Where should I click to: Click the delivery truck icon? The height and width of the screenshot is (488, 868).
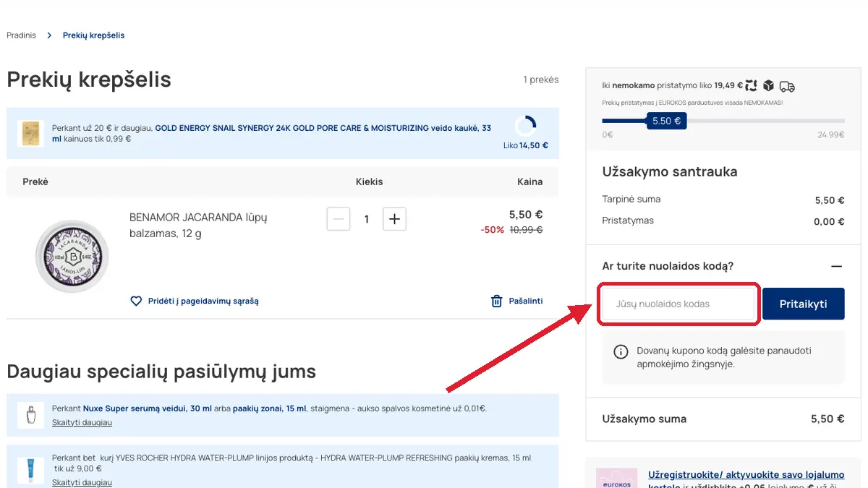[787, 87]
